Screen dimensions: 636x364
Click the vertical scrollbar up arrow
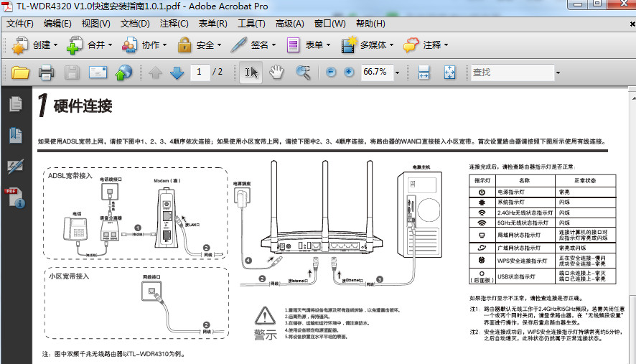pyautogui.click(x=632, y=98)
